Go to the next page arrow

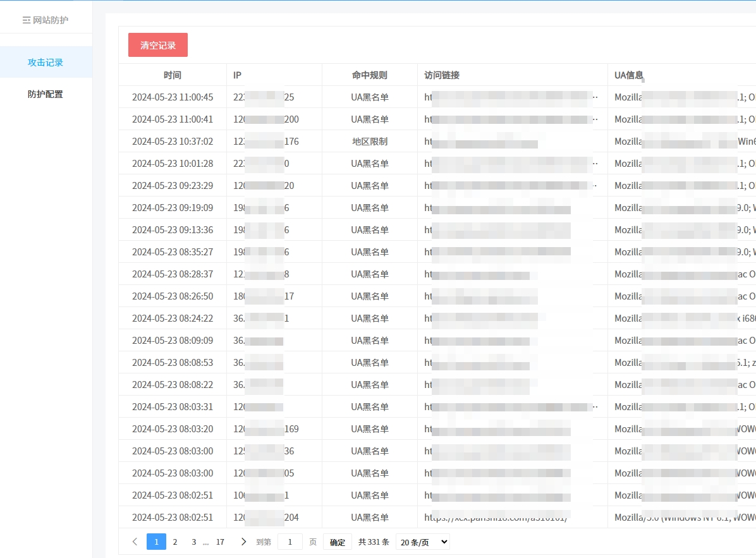243,542
